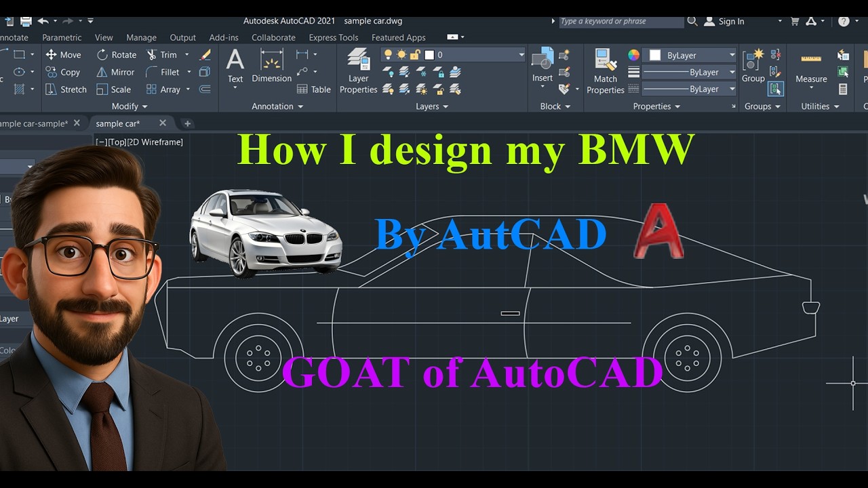Close the sample car* drawing tab

(163, 123)
